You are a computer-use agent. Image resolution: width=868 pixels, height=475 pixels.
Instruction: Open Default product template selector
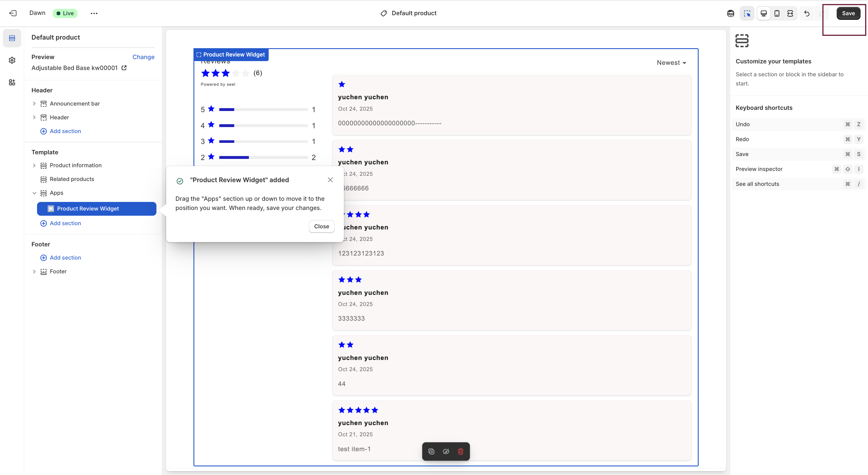point(408,13)
